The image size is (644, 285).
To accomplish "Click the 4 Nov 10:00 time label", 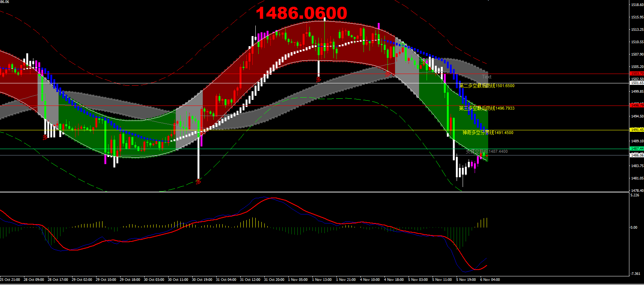I will click(x=370, y=280).
